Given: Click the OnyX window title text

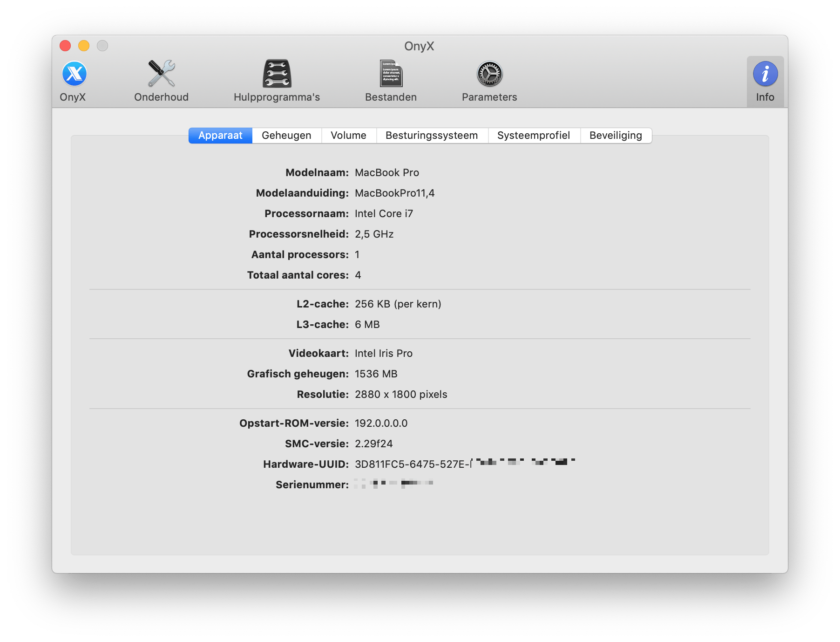Looking at the screenshot, I should [419, 46].
